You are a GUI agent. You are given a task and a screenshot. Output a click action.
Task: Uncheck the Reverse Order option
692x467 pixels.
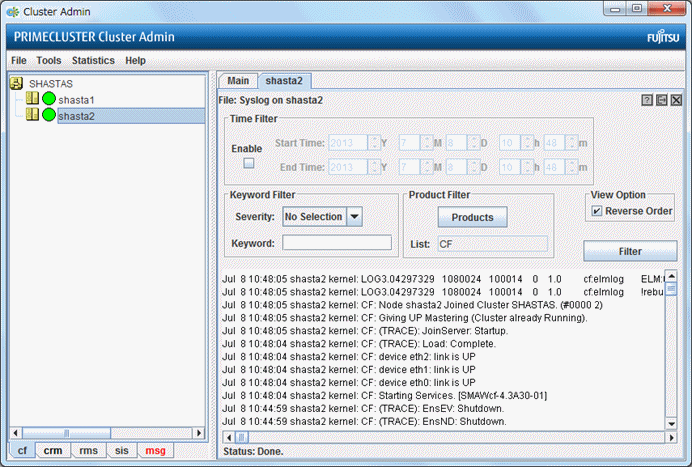(596, 211)
